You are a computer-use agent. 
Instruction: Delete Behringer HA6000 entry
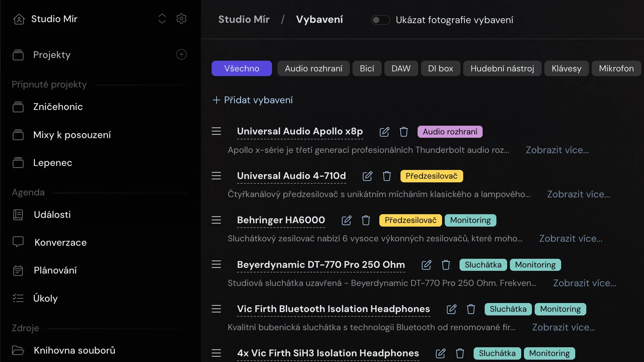pyautogui.click(x=366, y=220)
